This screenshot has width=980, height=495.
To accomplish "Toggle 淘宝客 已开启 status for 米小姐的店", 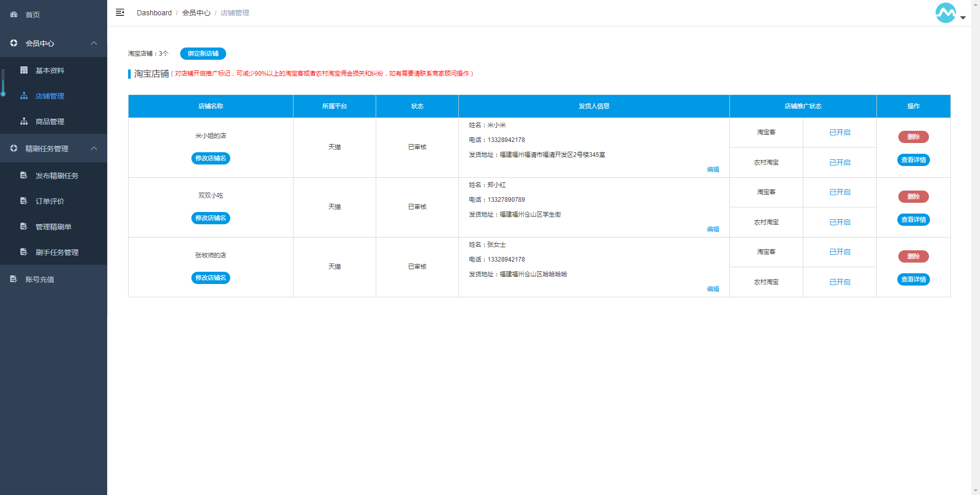I will [840, 132].
